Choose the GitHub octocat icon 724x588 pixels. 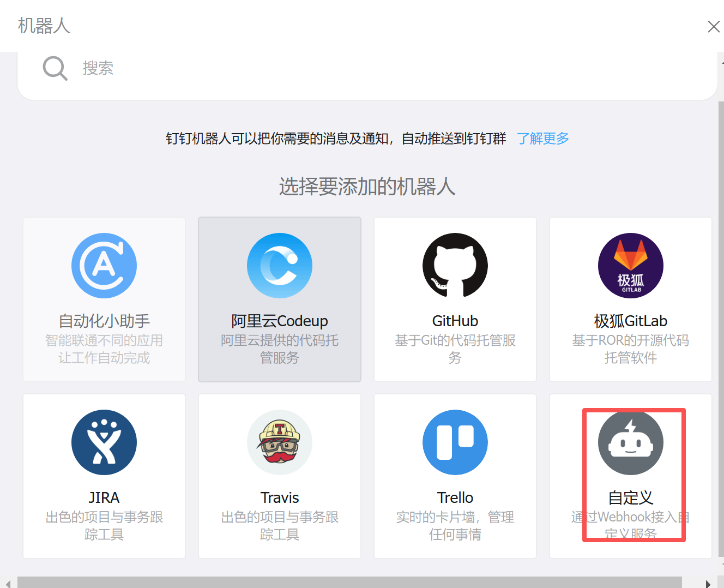click(455, 266)
